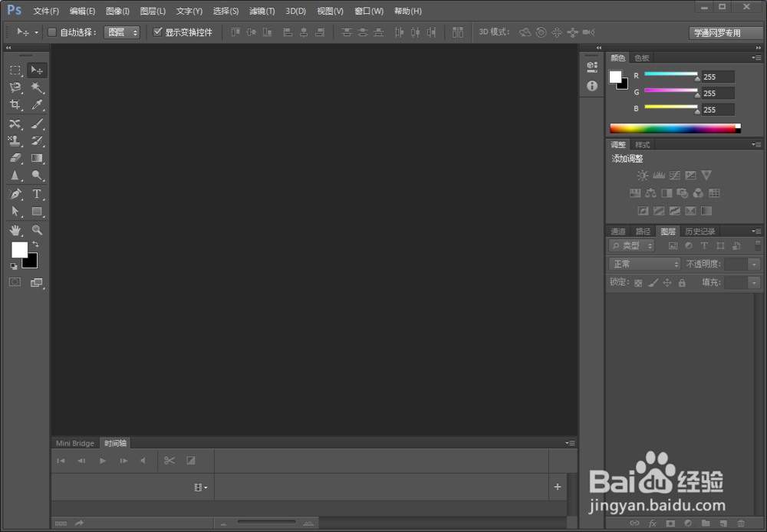Screen dimensions: 767x532
Task: Click the split-at-playhead scissors icon
Action: 170,461
